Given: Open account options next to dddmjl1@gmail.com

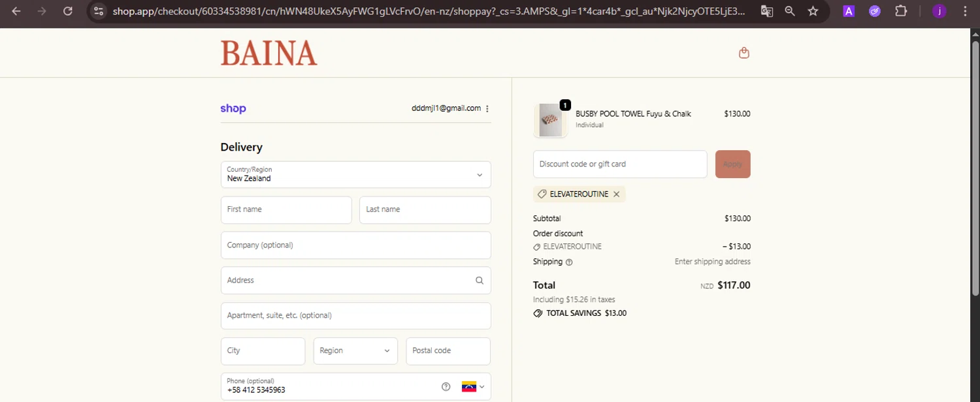Looking at the screenshot, I should click(487, 108).
